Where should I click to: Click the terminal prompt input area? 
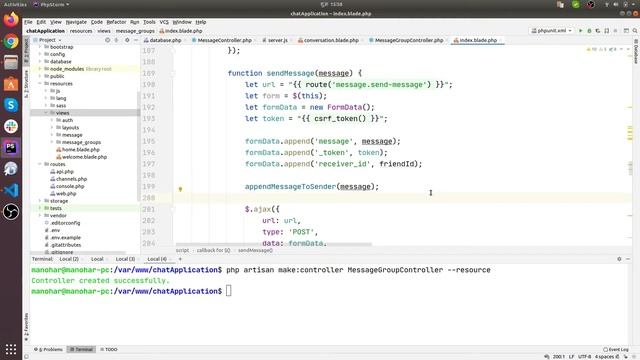(229, 291)
